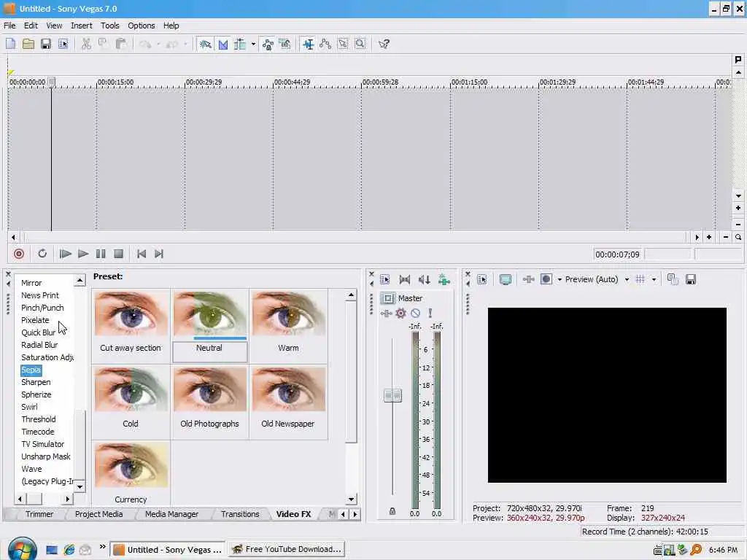Open the Options menu
This screenshot has height=560, width=747.
tap(141, 26)
